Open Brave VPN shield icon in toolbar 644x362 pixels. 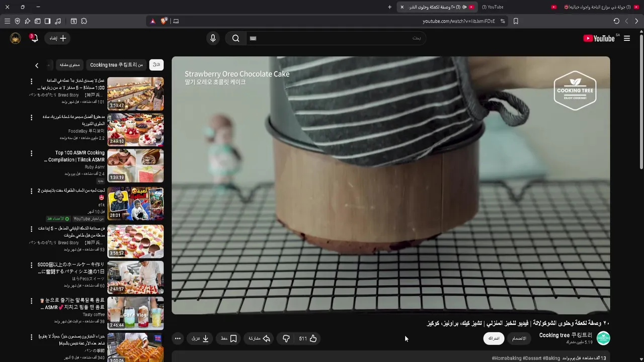point(17,21)
